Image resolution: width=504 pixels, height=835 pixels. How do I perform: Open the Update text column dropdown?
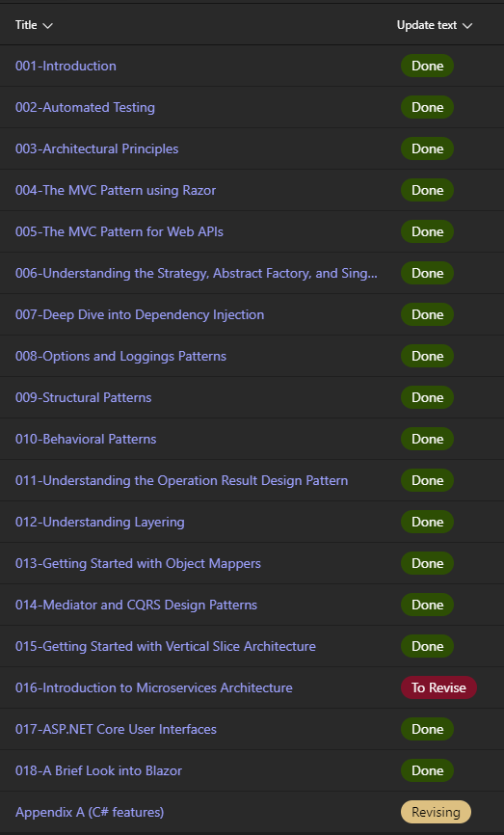pos(435,25)
